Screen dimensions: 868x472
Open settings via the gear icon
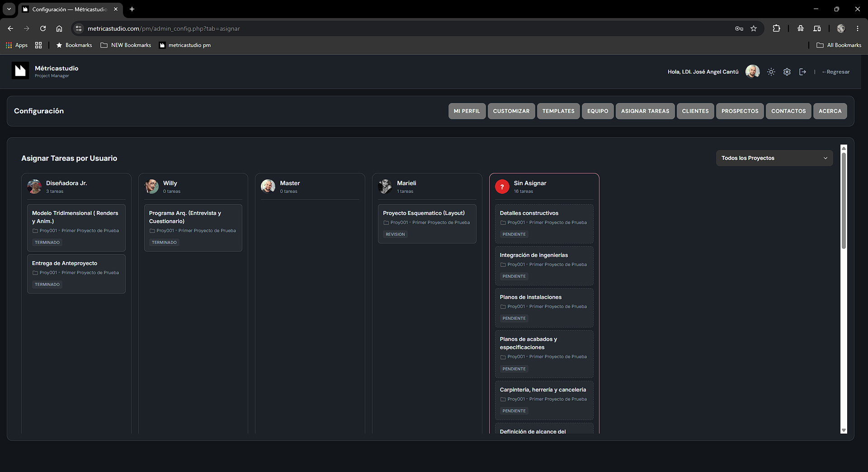[787, 72]
